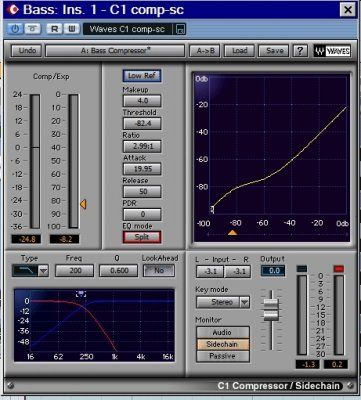Click the -24.8 input peak readout
The width and height of the screenshot is (361, 400).
pos(26,239)
